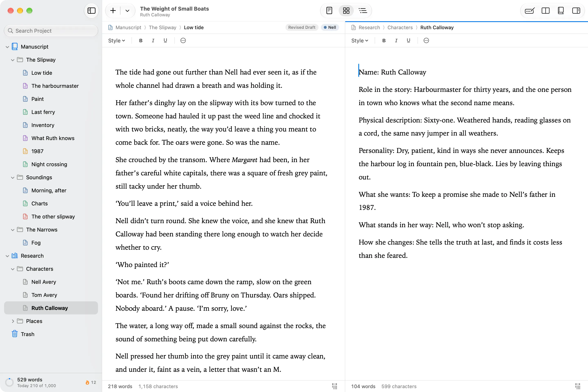
Task: Select the 1987 document
Action: (51, 151)
